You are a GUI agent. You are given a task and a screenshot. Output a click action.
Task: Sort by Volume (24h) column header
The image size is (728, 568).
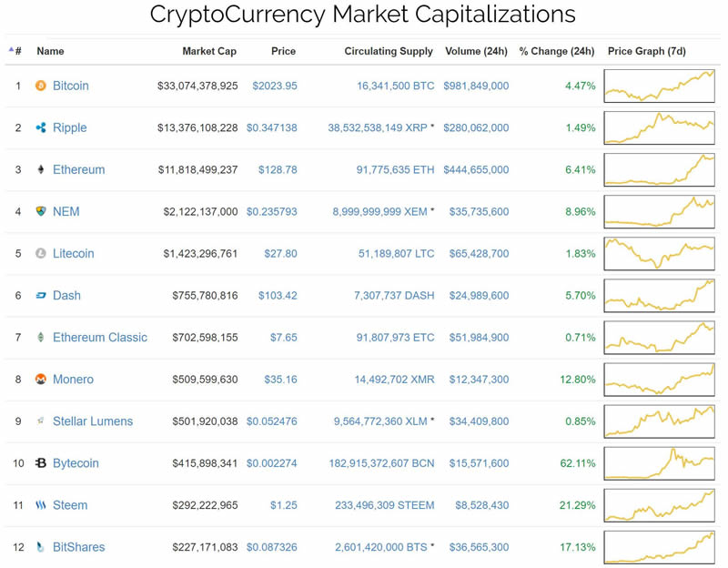(476, 51)
